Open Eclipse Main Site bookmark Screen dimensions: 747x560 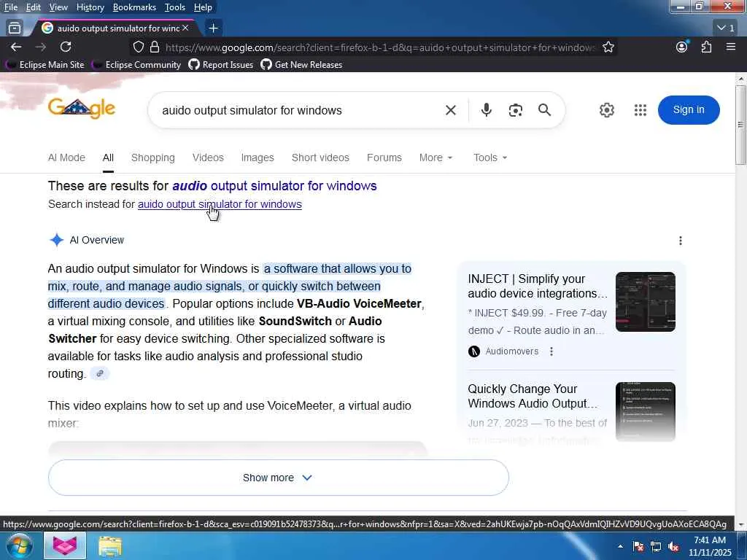[45, 65]
